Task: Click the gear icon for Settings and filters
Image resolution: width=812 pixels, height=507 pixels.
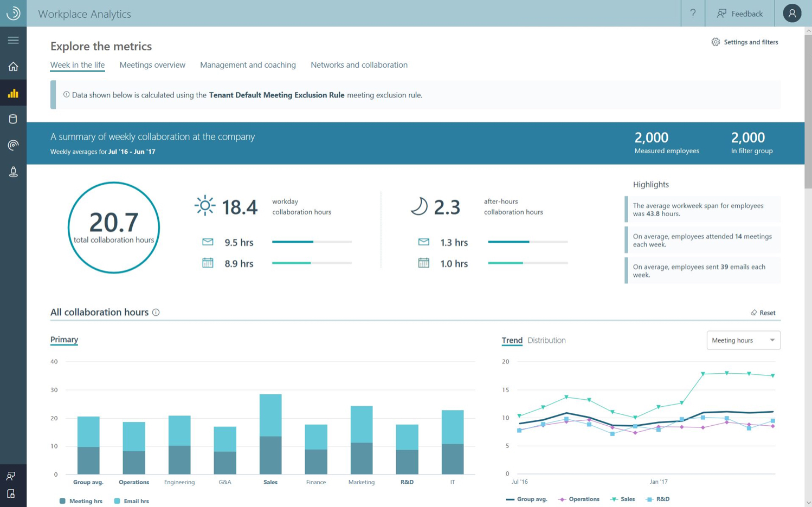Action: click(716, 42)
